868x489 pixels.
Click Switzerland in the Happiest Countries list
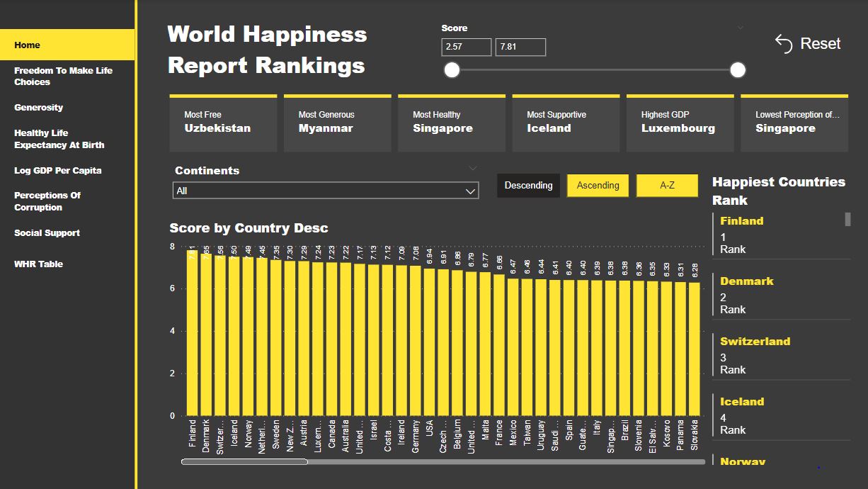(755, 342)
